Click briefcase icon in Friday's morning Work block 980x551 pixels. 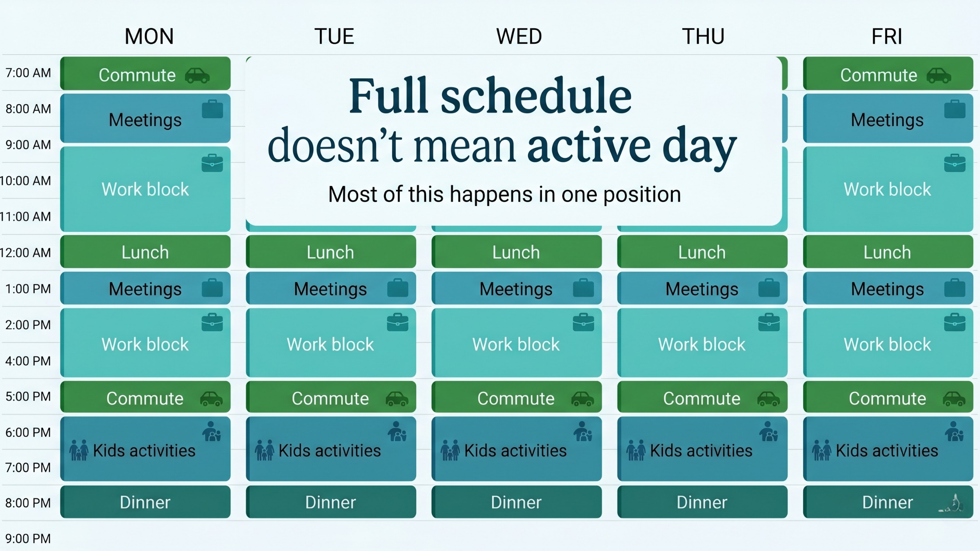pyautogui.click(x=955, y=163)
